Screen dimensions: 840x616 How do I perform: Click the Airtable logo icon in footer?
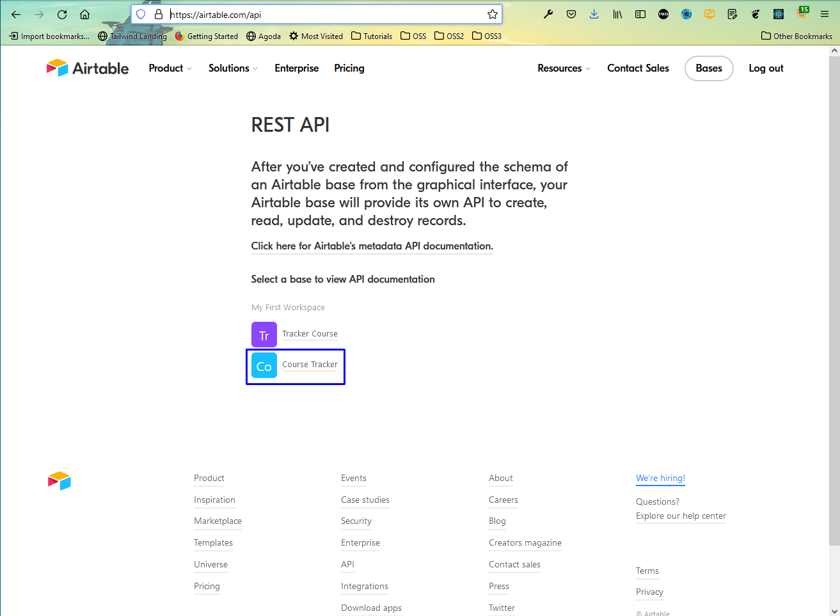59,481
